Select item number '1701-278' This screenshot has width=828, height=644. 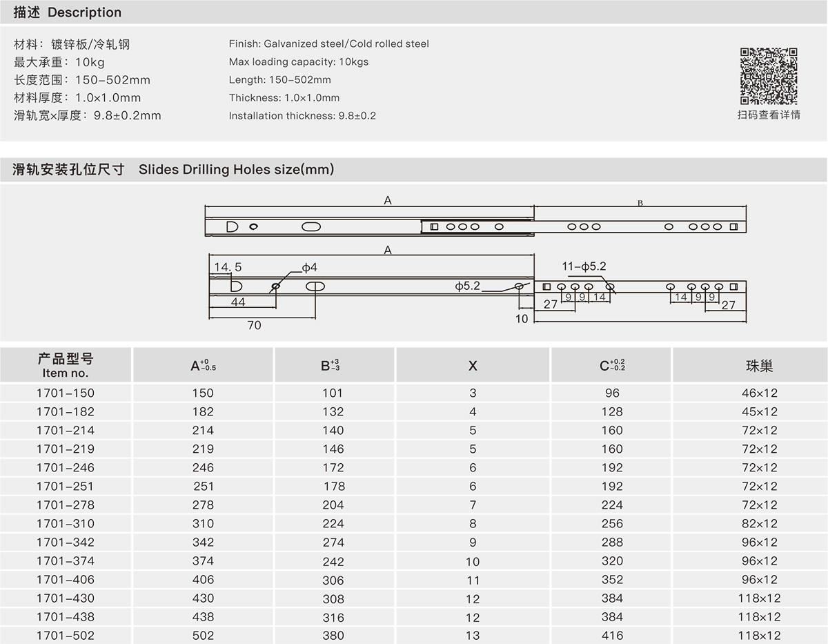pyautogui.click(x=66, y=505)
